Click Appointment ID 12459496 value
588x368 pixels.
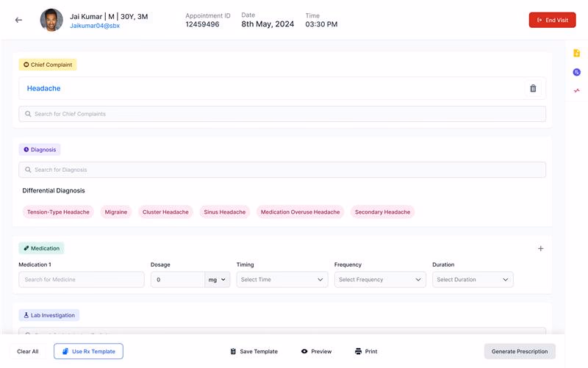tap(203, 24)
